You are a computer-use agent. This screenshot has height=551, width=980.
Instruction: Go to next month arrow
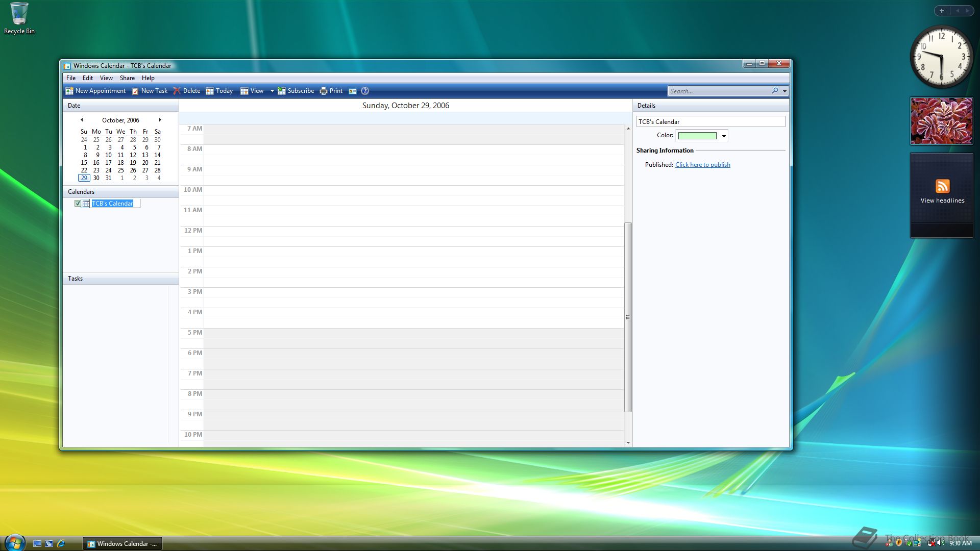pos(160,120)
